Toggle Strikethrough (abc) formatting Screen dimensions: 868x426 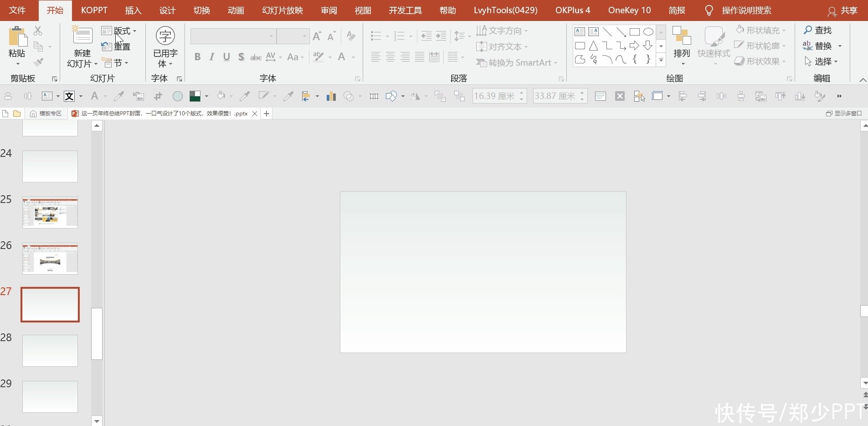pyautogui.click(x=256, y=57)
